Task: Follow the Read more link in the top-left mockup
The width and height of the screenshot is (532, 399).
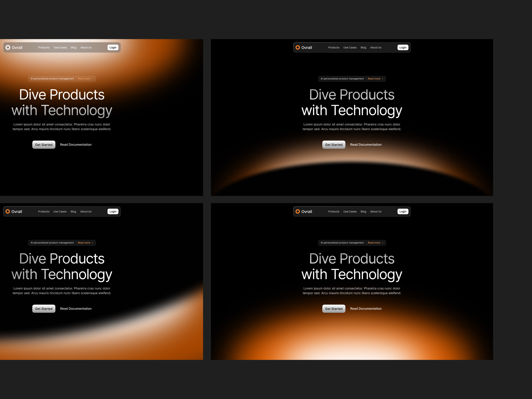Action: (x=84, y=79)
